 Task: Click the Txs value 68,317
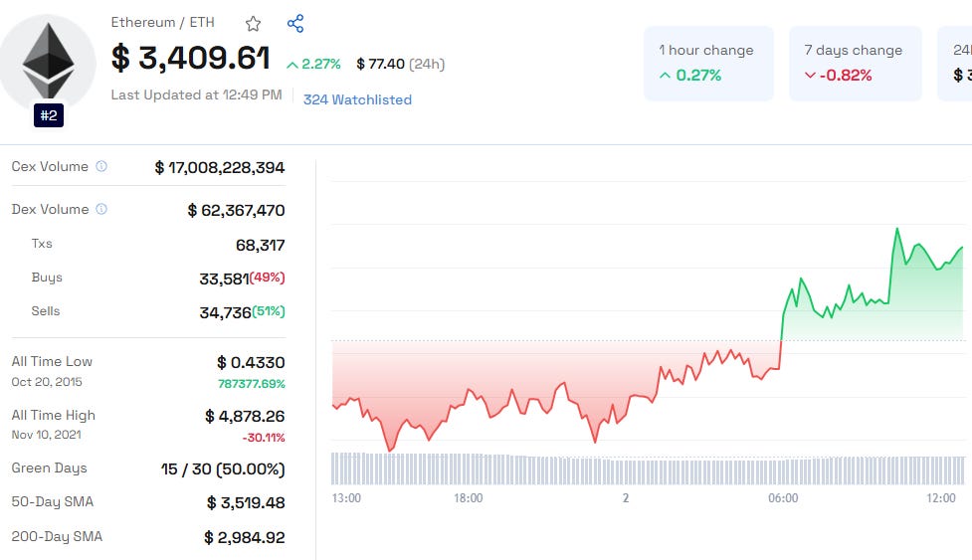(x=261, y=246)
